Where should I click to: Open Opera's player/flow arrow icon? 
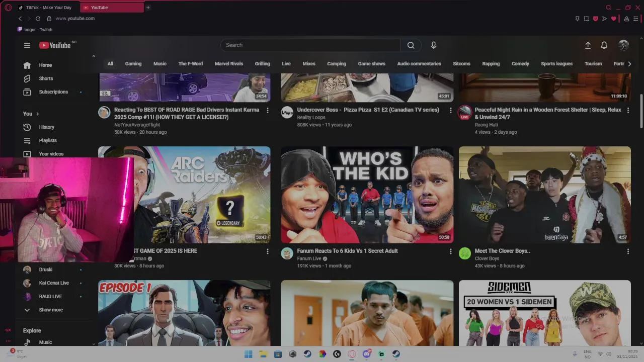pos(604,19)
